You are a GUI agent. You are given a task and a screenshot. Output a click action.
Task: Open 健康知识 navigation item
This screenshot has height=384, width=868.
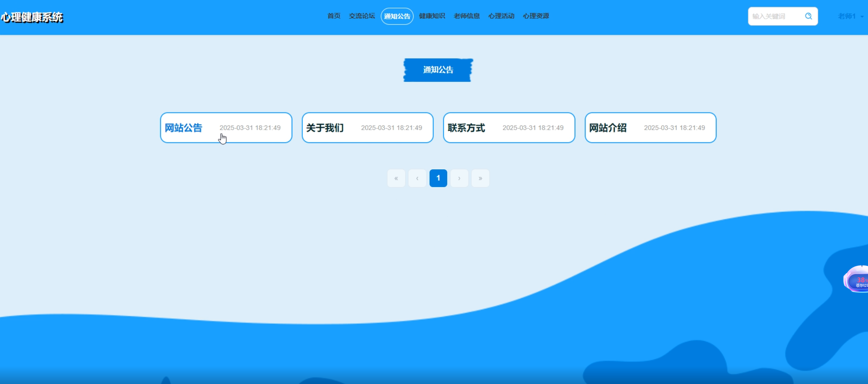pyautogui.click(x=432, y=16)
